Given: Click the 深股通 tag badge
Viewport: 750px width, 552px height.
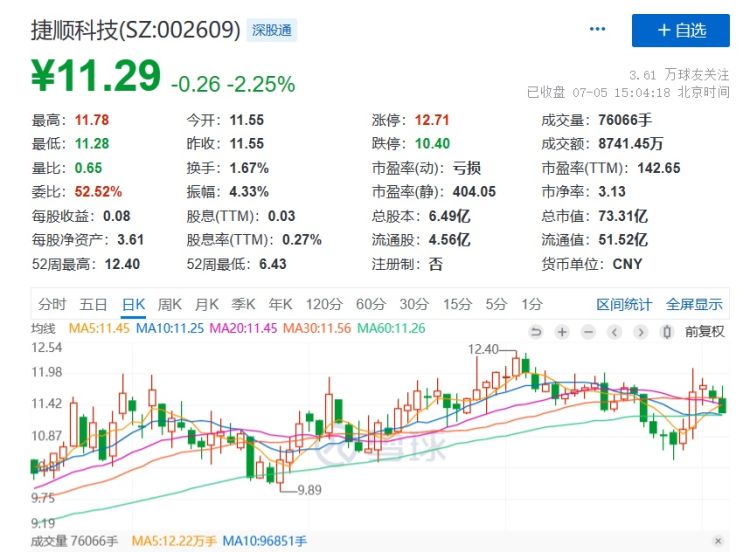Looking at the screenshot, I should click(272, 31).
